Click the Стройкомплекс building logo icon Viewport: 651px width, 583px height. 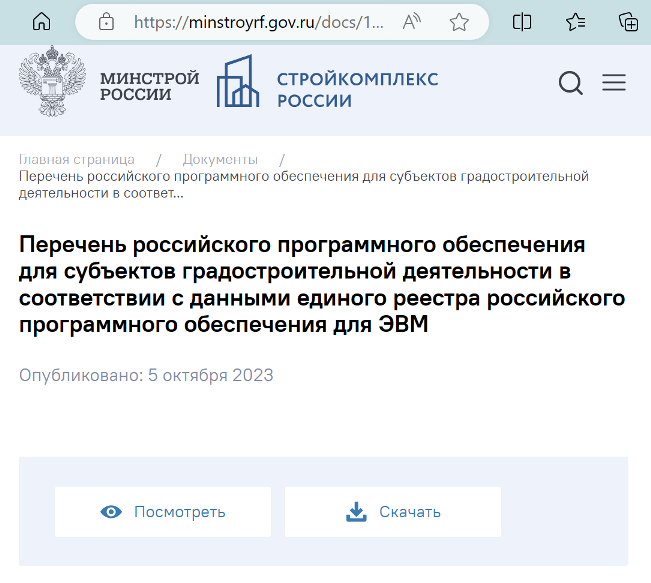click(238, 81)
